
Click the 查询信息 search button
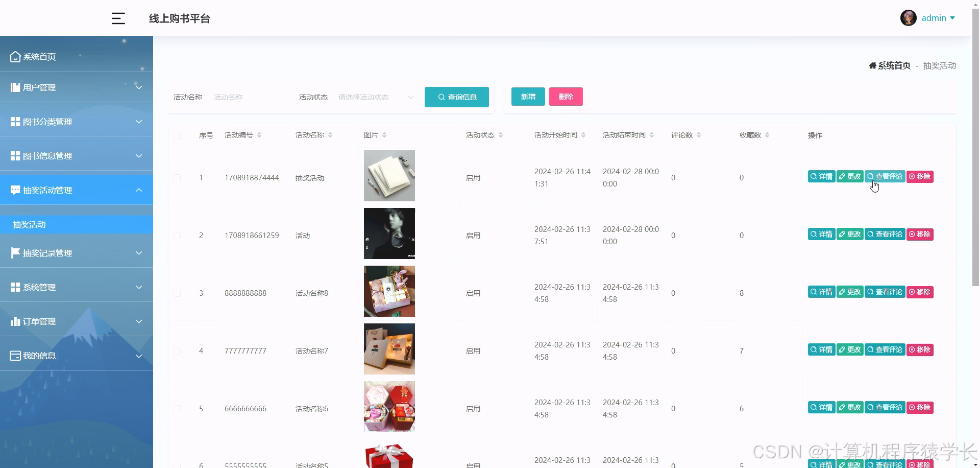click(457, 97)
